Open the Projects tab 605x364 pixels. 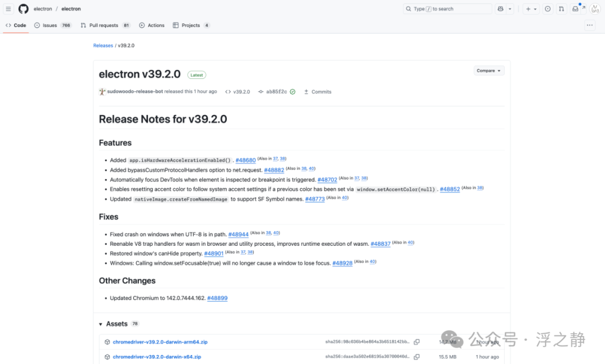(x=191, y=25)
